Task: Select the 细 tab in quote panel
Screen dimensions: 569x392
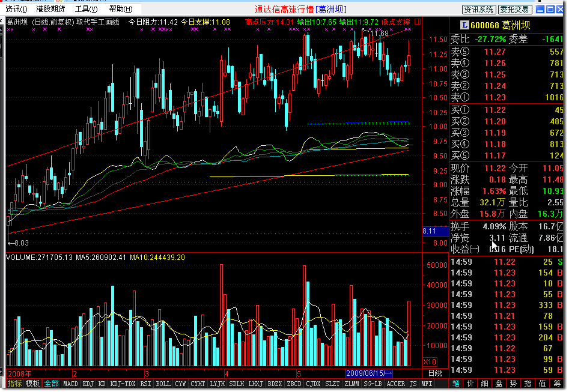Action: (x=485, y=384)
